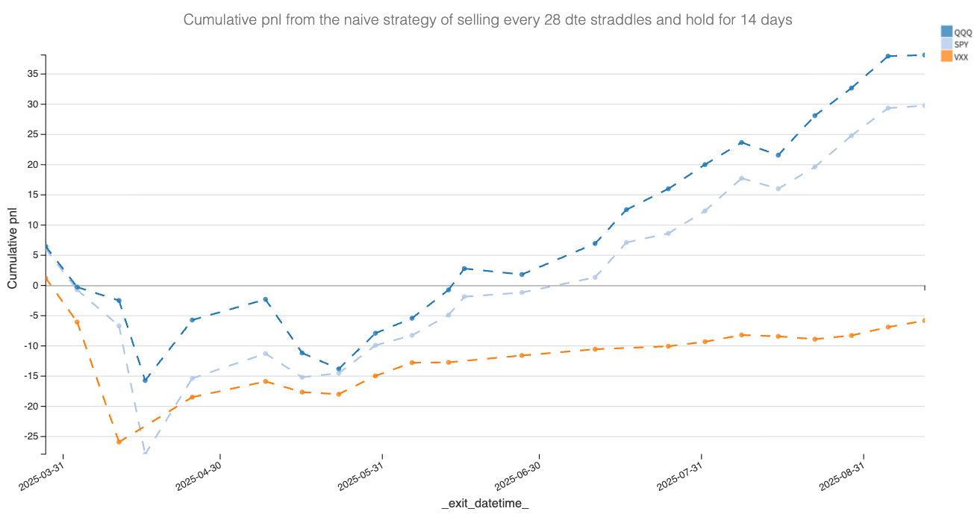
Task: Click the blue QQQ legend color swatch
Action: pyautogui.click(x=946, y=31)
